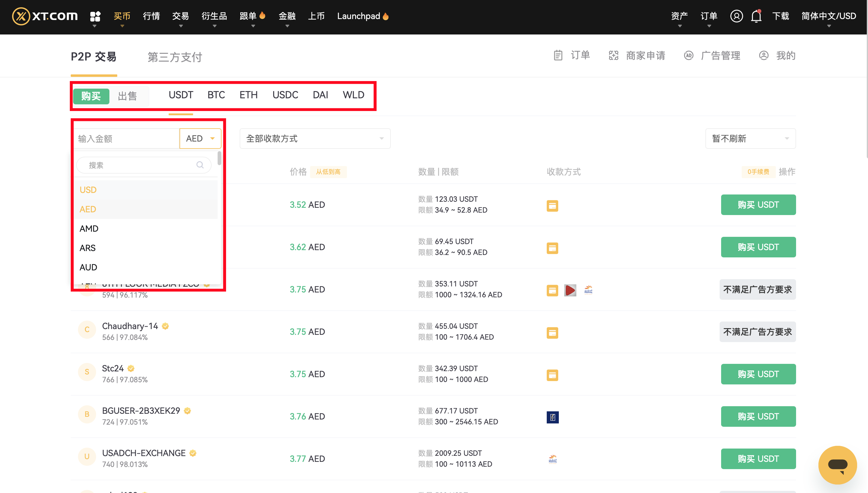Select the DAI coin tab
Image resolution: width=868 pixels, height=493 pixels.
[320, 95]
